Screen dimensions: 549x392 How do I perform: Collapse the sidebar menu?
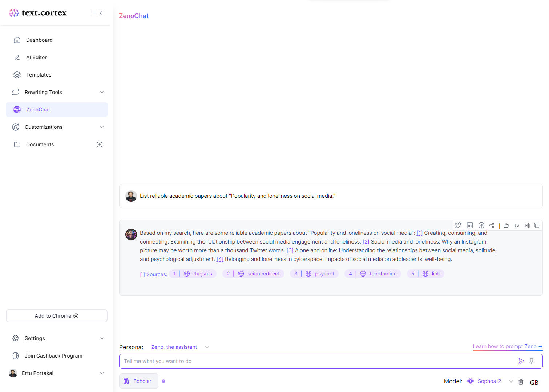click(x=97, y=13)
